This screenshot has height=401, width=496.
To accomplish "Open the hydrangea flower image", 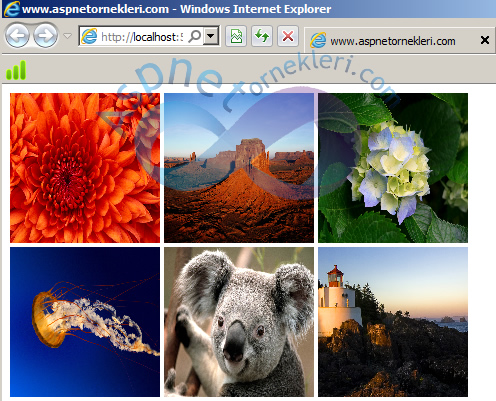I will pyautogui.click(x=393, y=168).
